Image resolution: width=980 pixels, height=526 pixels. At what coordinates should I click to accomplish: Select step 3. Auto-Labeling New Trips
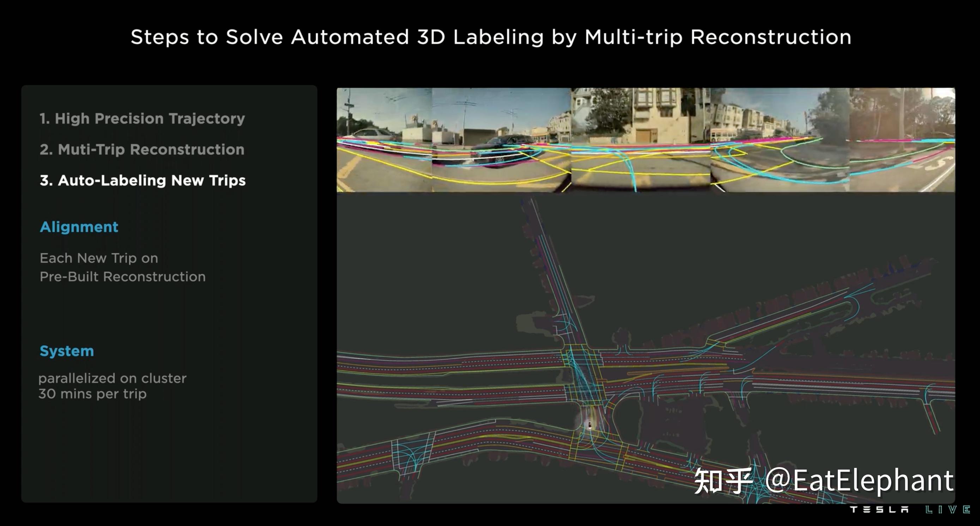coord(143,180)
